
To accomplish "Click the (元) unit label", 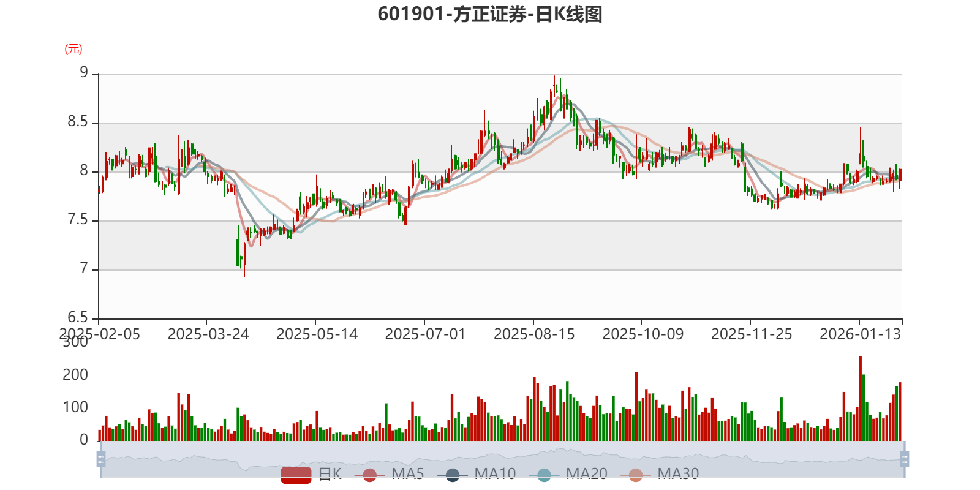I will tap(73, 49).
